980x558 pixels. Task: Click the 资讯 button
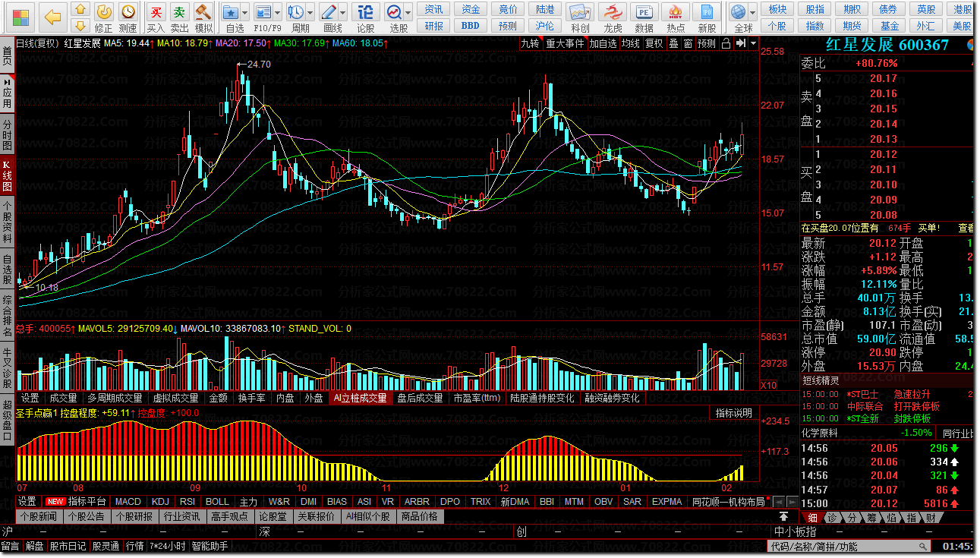click(434, 9)
